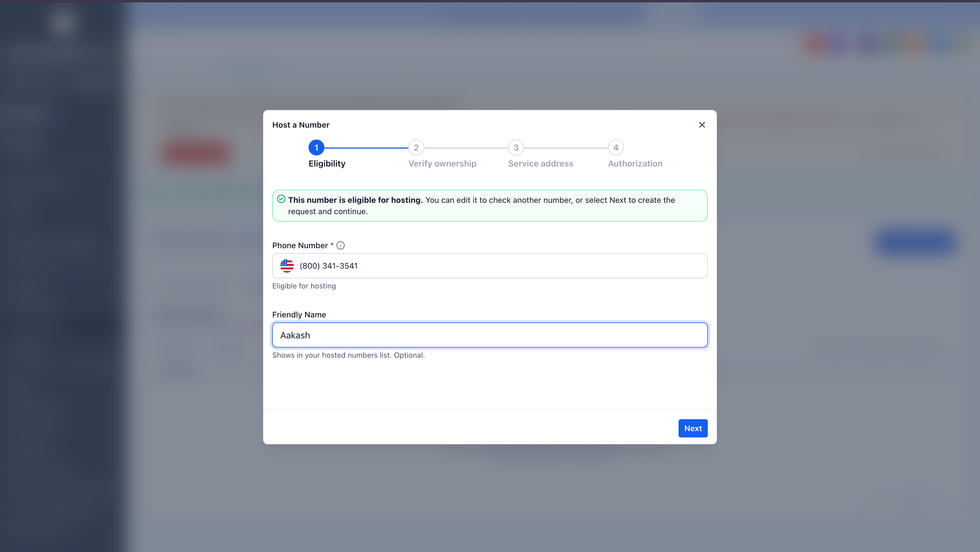Screen dimensions: 980x552
Task: Select step 2 circle for Verify ownership
Action: pos(416,148)
